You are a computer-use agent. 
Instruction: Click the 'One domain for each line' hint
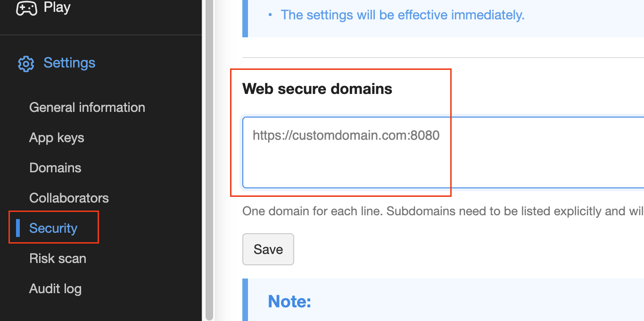coord(424,211)
